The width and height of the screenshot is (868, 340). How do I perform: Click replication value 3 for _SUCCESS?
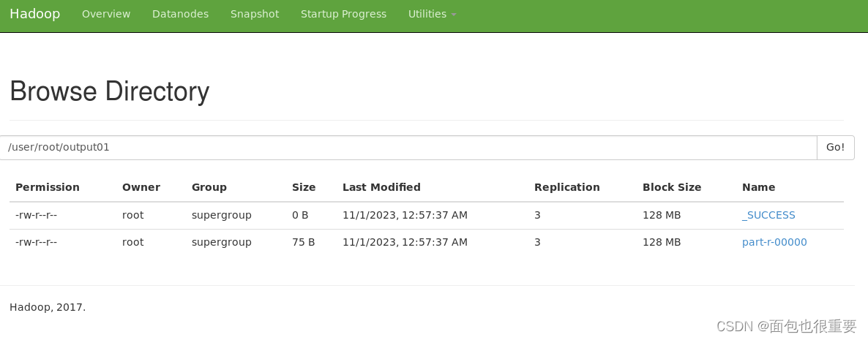(x=537, y=215)
